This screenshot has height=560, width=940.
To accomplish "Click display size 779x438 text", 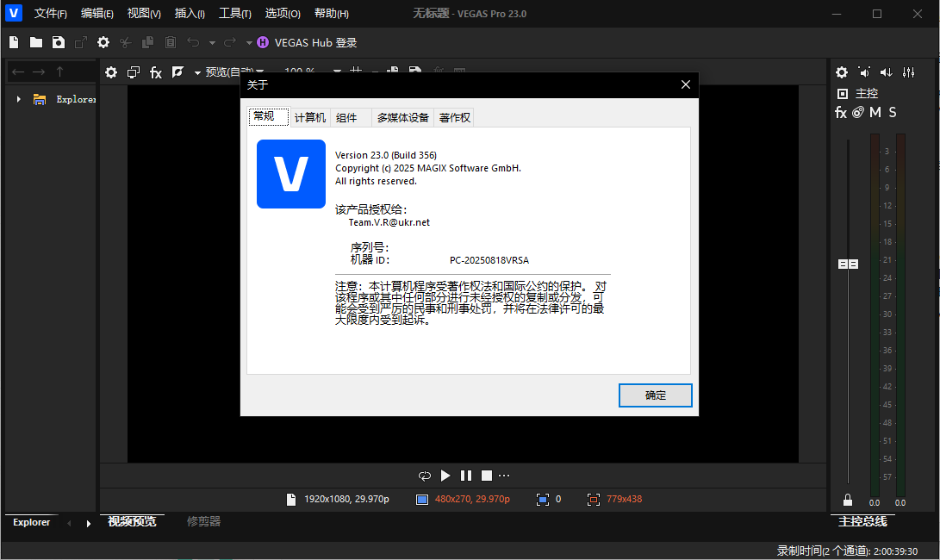I will tap(624, 499).
